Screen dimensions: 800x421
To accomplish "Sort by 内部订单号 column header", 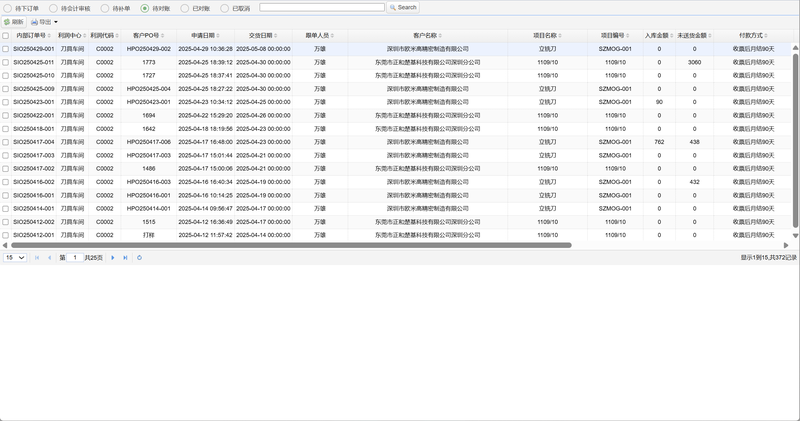I will point(33,36).
